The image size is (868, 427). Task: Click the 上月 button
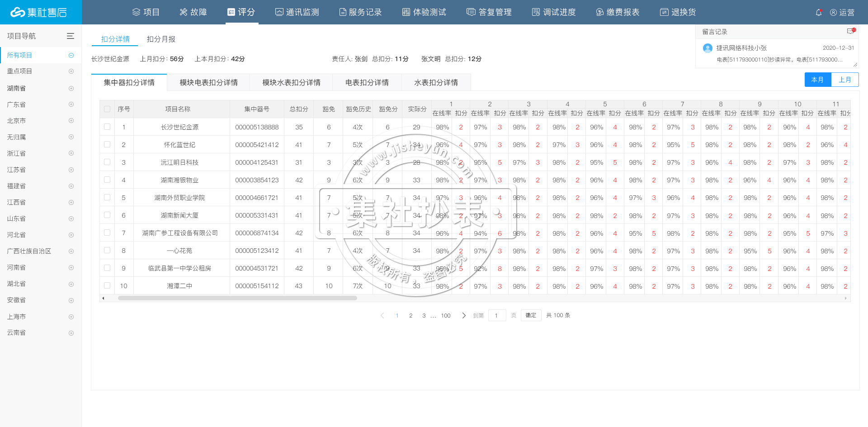click(x=844, y=80)
